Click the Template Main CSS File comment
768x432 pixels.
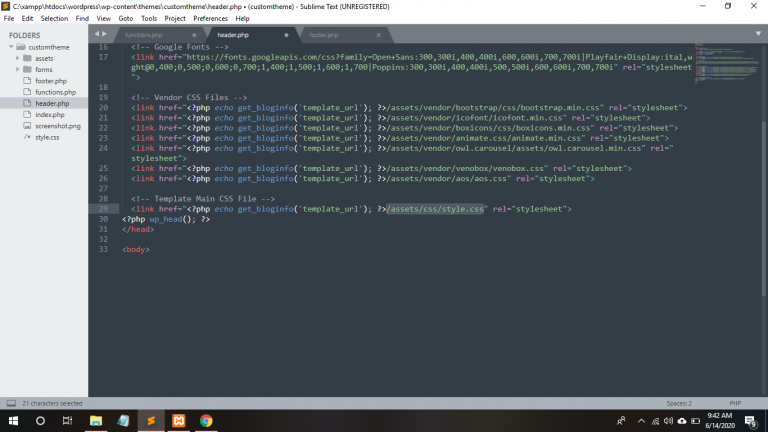[x=203, y=199]
